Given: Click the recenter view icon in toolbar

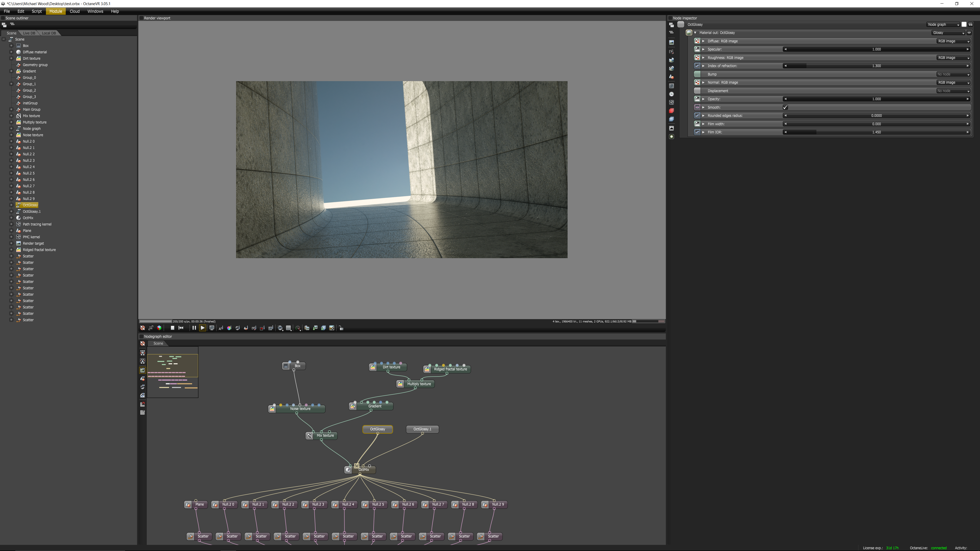Looking at the screenshot, I should (143, 328).
